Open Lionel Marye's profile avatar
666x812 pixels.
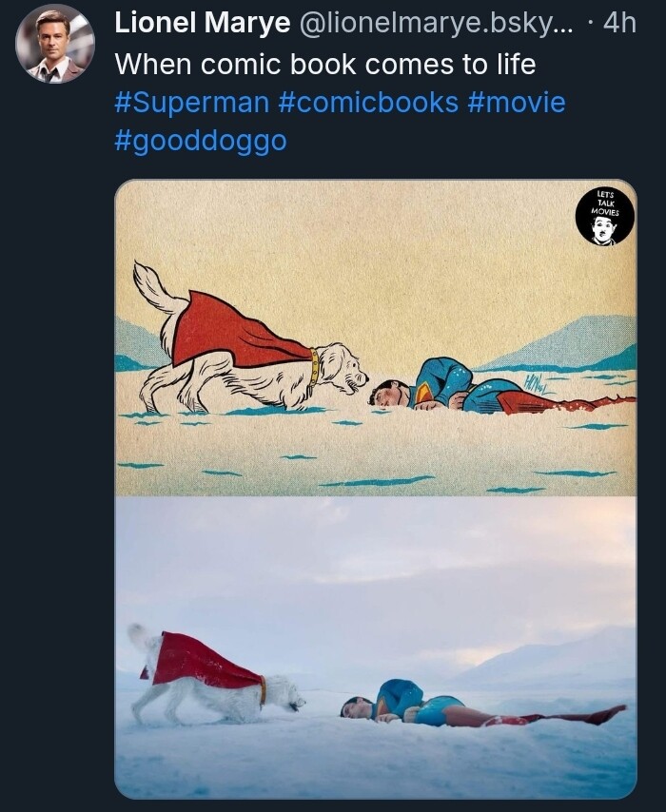pyautogui.click(x=55, y=44)
